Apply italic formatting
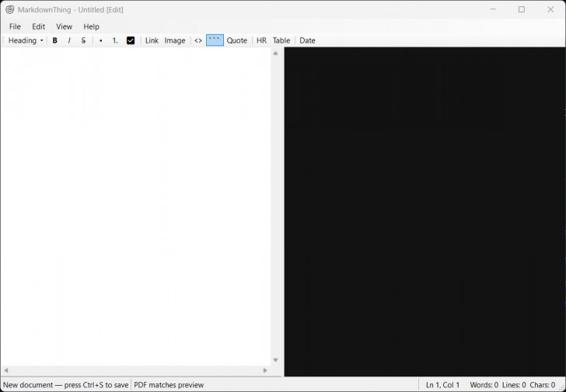The width and height of the screenshot is (566, 392). [x=69, y=40]
